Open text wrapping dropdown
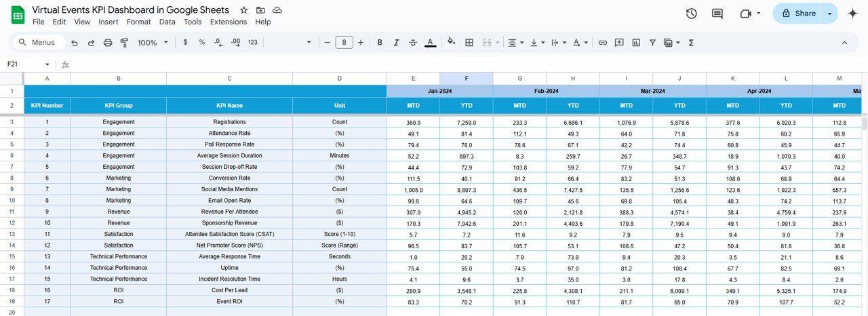Screen dimensions: 868x316 pos(559,42)
